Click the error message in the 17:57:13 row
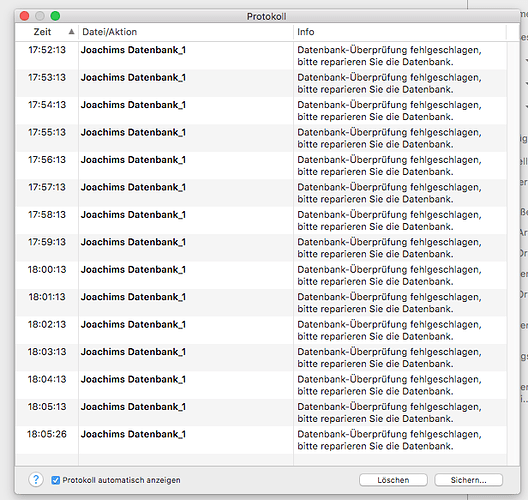 pyautogui.click(x=389, y=193)
